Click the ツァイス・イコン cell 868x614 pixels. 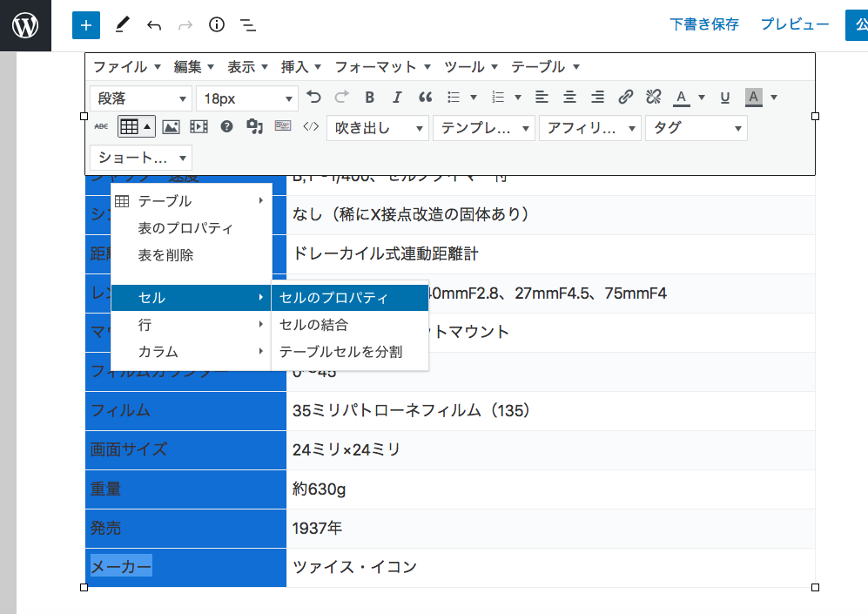pos(551,568)
